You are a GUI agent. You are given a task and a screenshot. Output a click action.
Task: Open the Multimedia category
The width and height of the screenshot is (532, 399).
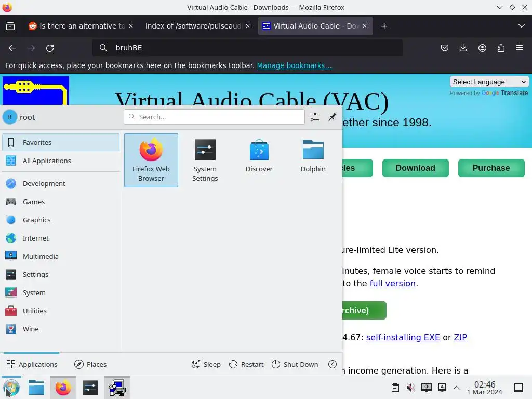61,256
